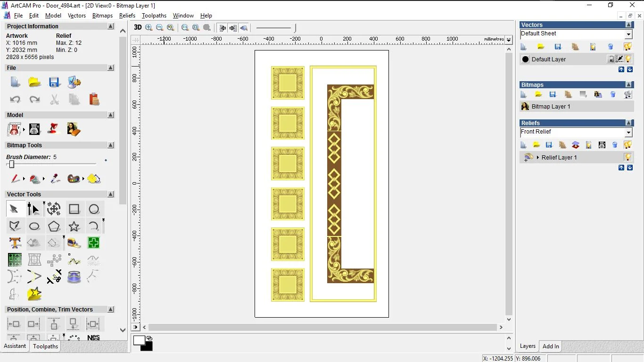Click the Zoom In toolbar icon
Viewport: 644px width, 362px height.
[x=149, y=28]
